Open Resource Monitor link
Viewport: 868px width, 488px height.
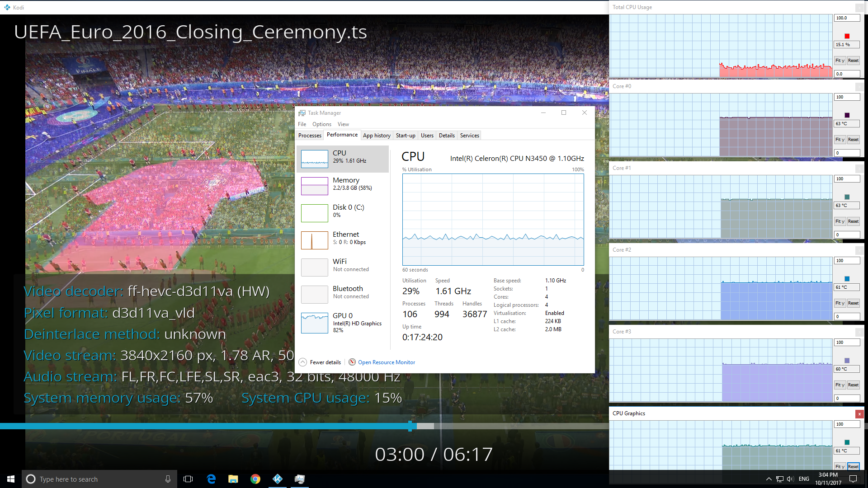[382, 362]
